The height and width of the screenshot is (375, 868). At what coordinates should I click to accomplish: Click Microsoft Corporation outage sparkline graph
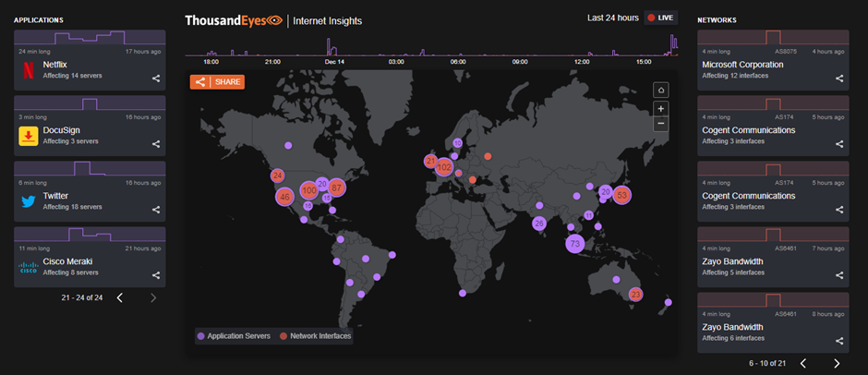point(773,37)
